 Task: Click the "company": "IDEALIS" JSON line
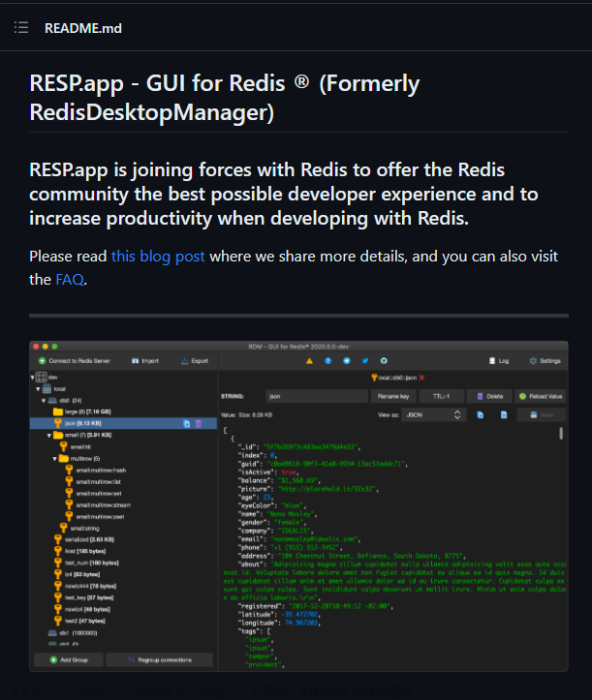tap(276, 531)
